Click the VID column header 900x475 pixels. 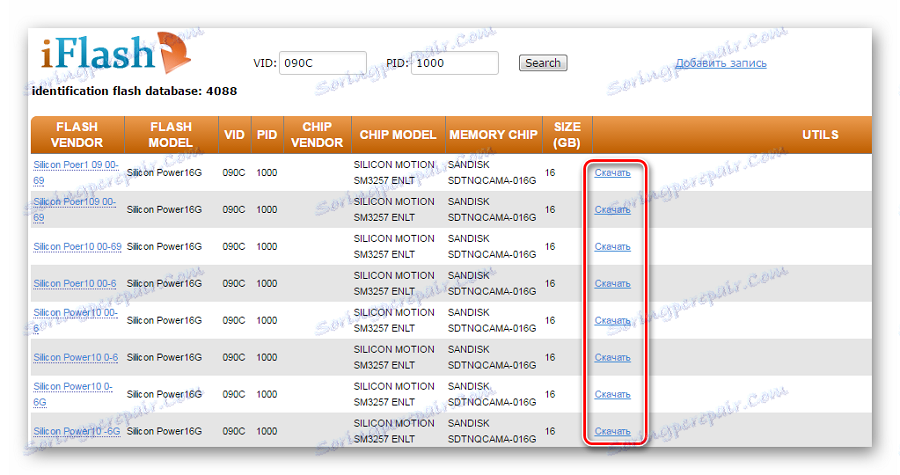tap(234, 135)
